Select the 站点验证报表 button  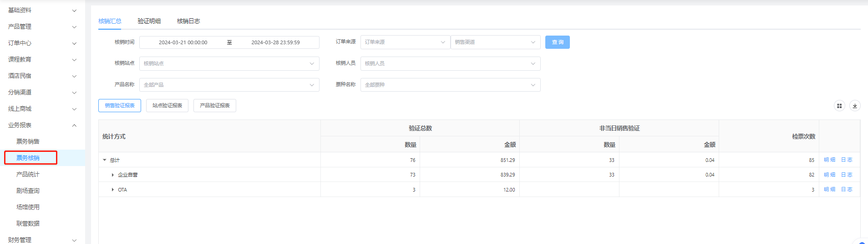tap(167, 106)
